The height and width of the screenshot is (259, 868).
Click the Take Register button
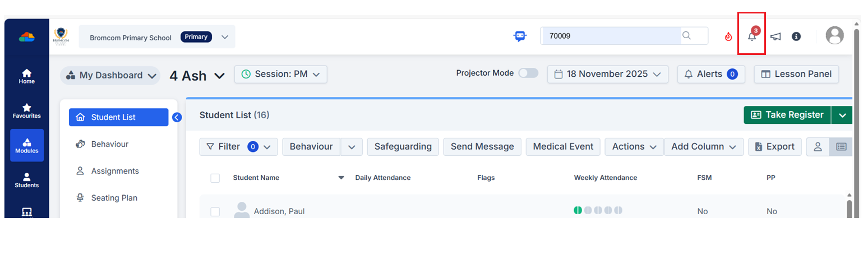tap(787, 115)
